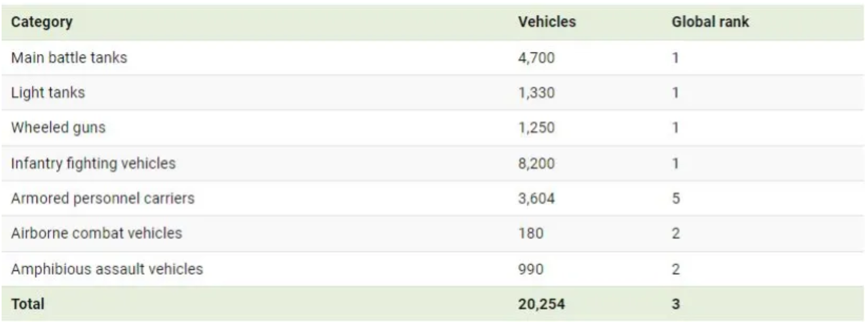Select the 1,330 vehicles value
The width and height of the screenshot is (868, 325).
click(536, 93)
